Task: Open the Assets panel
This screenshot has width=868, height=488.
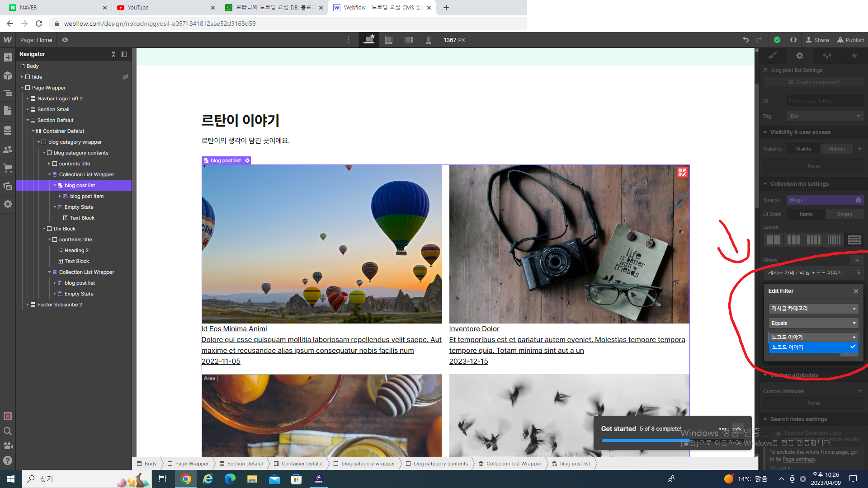Action: tap(8, 186)
